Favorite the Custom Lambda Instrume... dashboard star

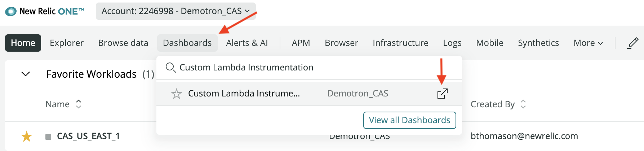coord(176,94)
